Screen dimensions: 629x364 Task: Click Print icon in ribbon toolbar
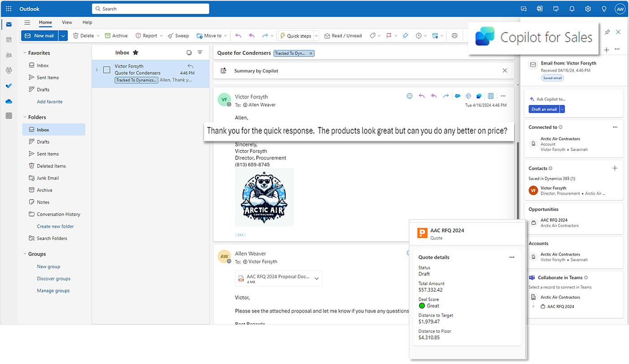point(454,36)
